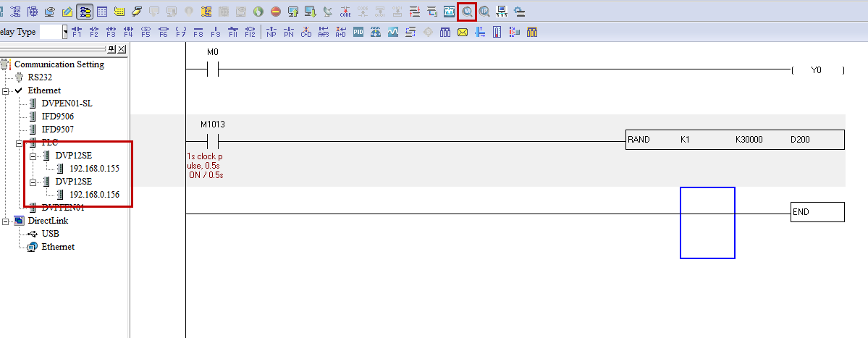
Task: Insert rising-edge contact with F3 icon
Action: [111, 33]
